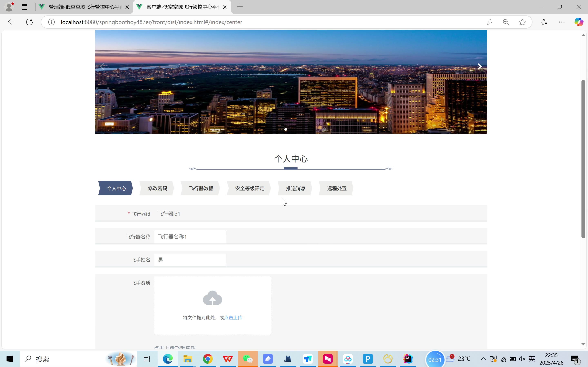
Task: Switch to the 修改密码 tab
Action: click(157, 188)
